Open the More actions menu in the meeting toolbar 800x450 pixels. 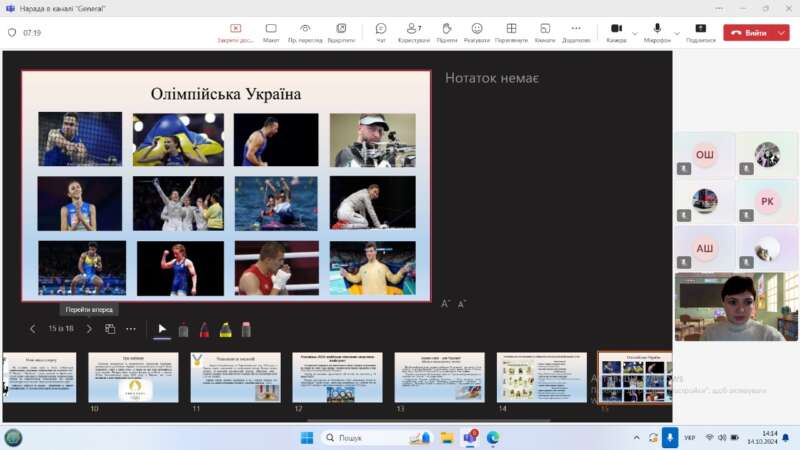576,32
